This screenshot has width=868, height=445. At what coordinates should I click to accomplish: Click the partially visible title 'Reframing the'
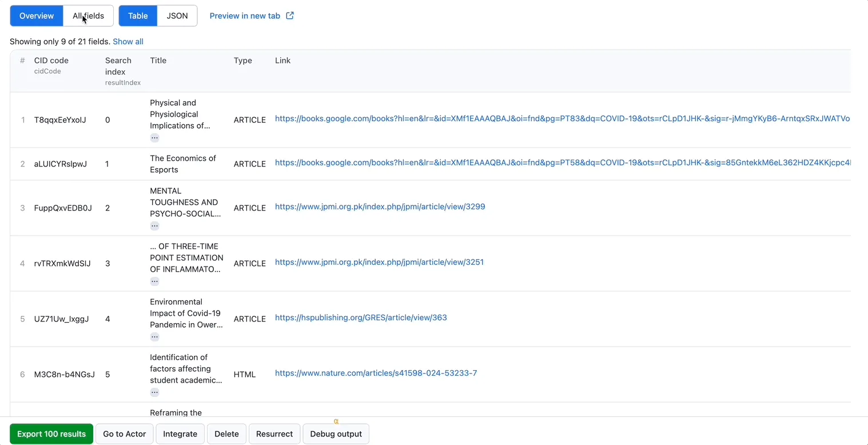click(x=176, y=412)
